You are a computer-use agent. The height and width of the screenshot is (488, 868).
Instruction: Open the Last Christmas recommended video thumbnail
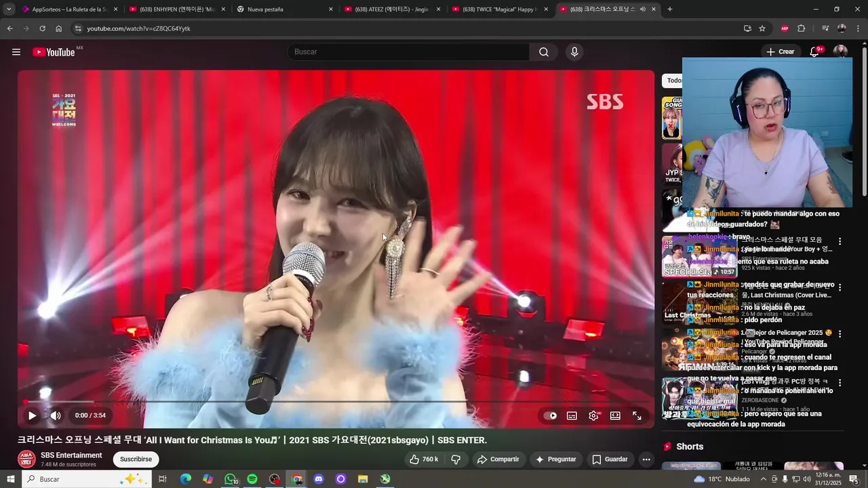(x=699, y=302)
